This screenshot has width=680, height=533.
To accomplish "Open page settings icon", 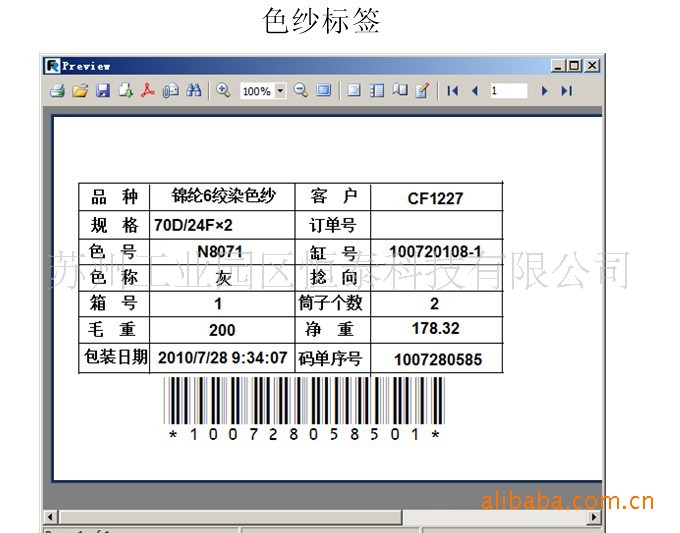I will click(x=400, y=91).
